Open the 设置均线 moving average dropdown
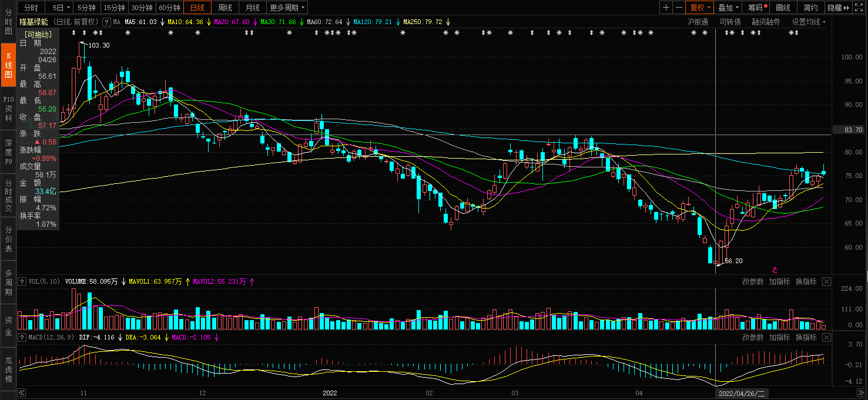868x400 pixels. point(808,22)
